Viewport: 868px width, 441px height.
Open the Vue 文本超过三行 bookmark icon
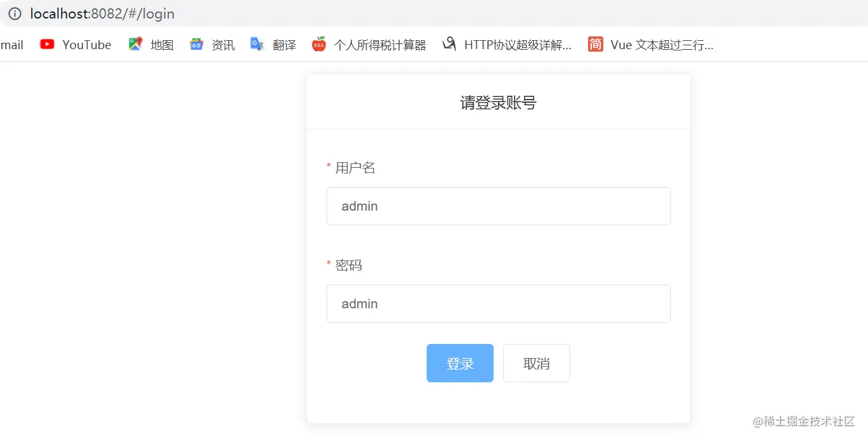(596, 44)
